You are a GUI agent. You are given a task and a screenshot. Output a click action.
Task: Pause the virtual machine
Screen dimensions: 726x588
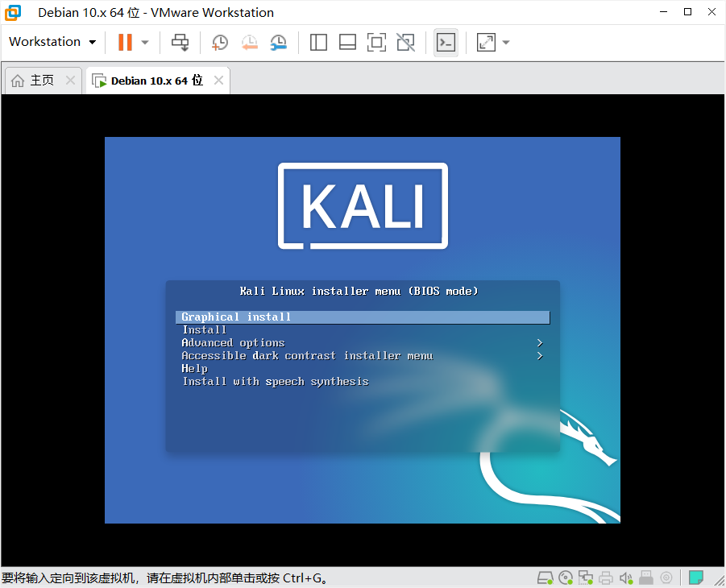(x=125, y=42)
